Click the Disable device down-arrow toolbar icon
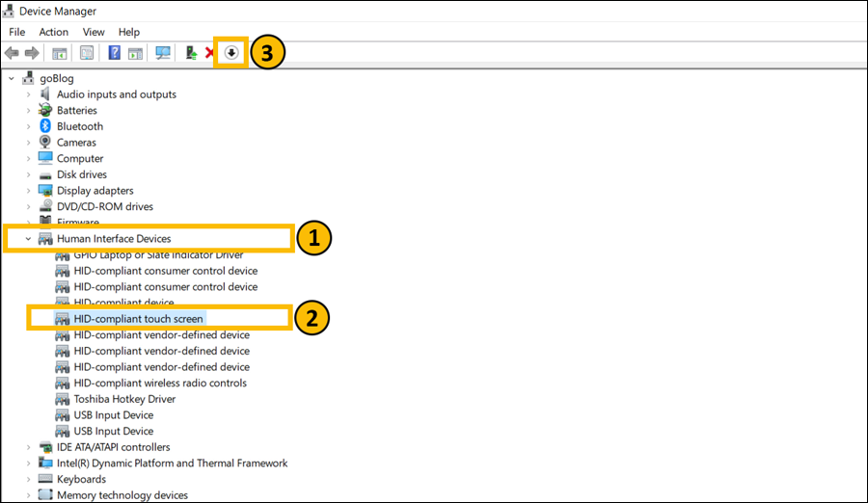868x503 pixels. tap(231, 52)
